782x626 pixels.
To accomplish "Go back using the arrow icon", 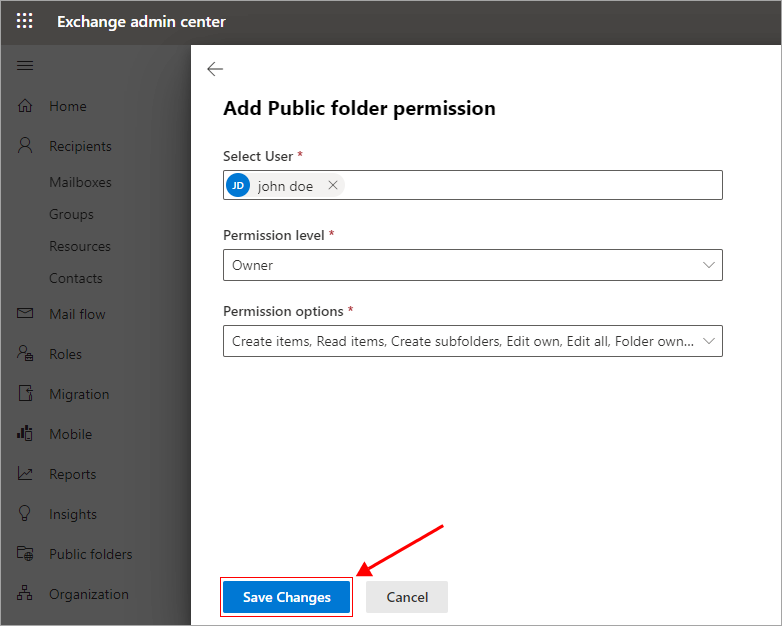I will [214, 69].
